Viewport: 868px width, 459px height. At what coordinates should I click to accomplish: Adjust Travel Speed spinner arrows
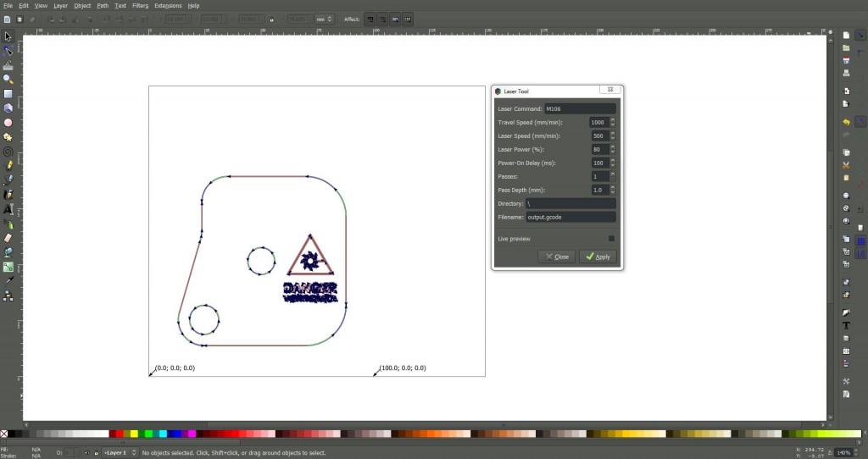(x=612, y=122)
